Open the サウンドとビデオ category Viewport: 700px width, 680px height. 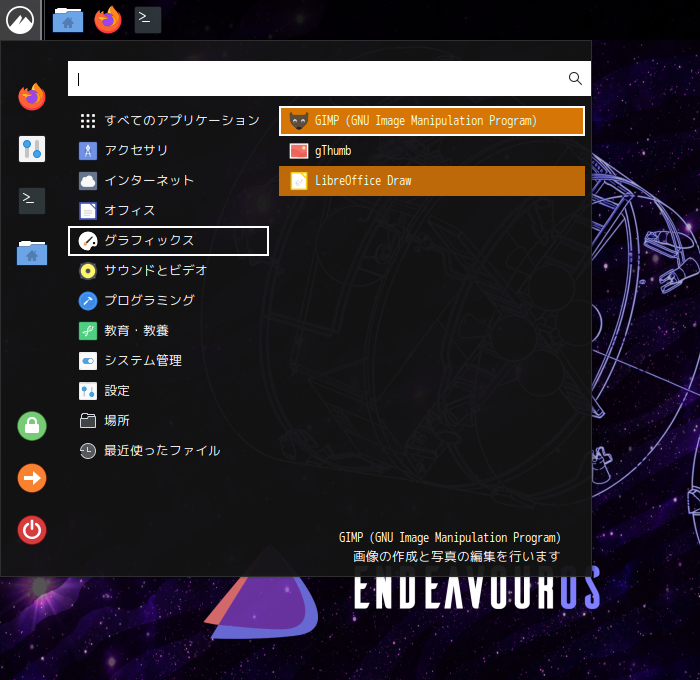coord(168,271)
